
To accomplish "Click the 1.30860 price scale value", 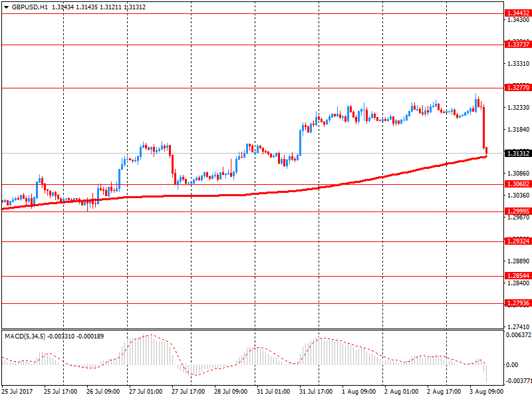I will pos(519,174).
